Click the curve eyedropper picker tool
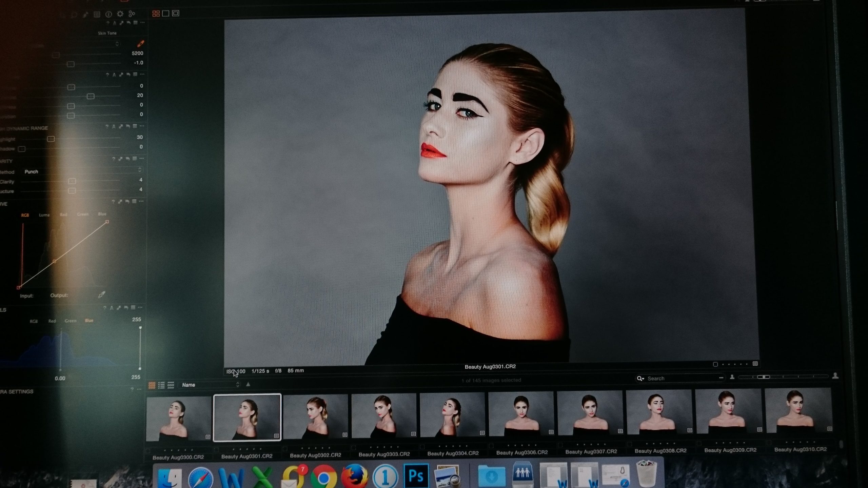Image resolution: width=868 pixels, height=488 pixels. tap(101, 295)
